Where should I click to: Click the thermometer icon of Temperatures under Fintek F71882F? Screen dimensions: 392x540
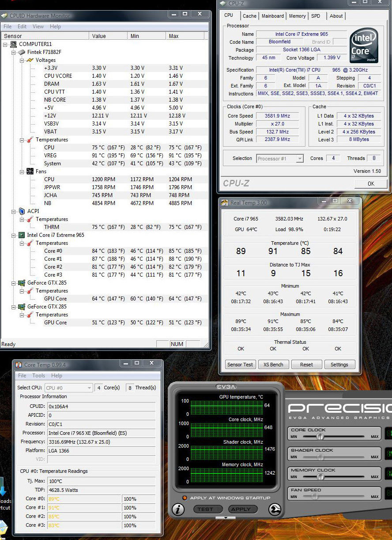[30, 140]
